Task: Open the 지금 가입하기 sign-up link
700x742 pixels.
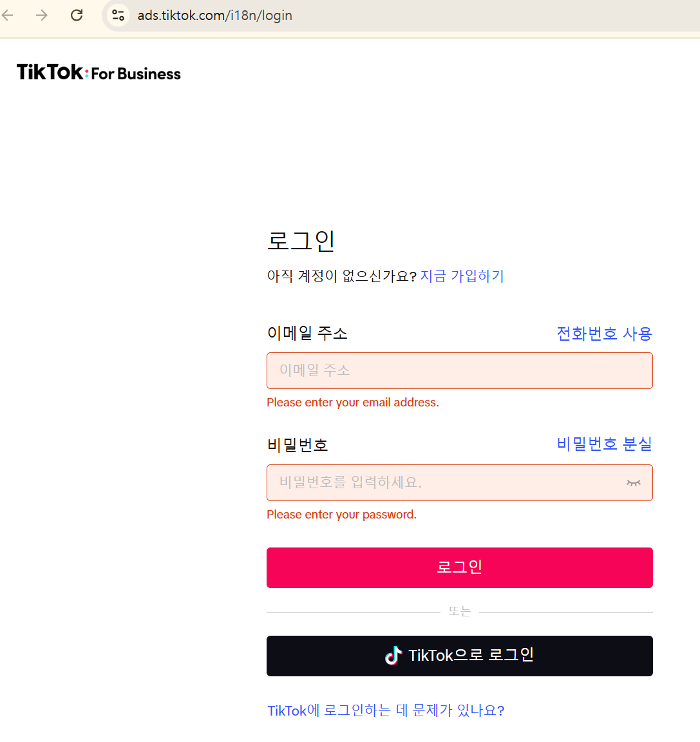Action: coord(462,276)
